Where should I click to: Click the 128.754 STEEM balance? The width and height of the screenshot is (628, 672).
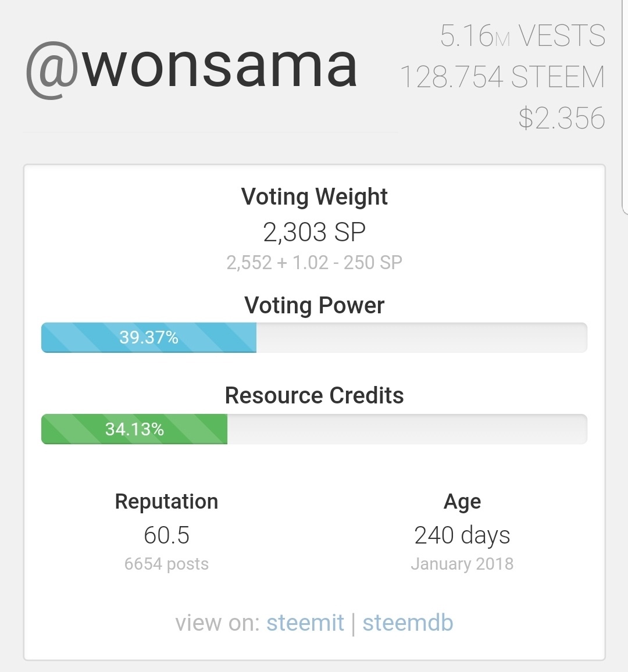[502, 77]
